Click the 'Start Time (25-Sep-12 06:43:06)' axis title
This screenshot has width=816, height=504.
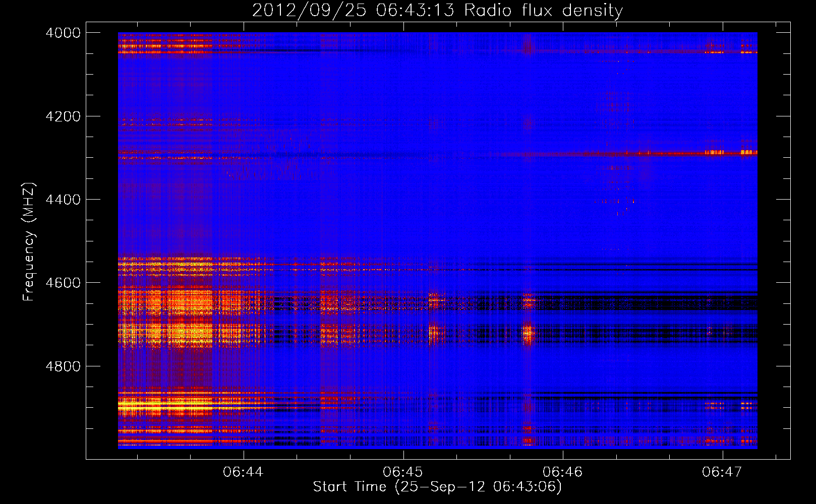point(437,487)
